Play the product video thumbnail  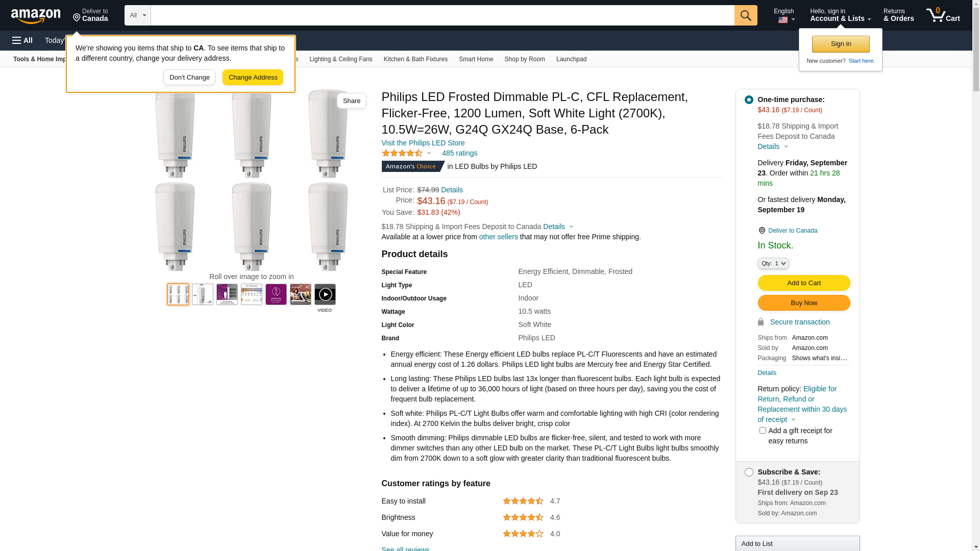click(325, 295)
